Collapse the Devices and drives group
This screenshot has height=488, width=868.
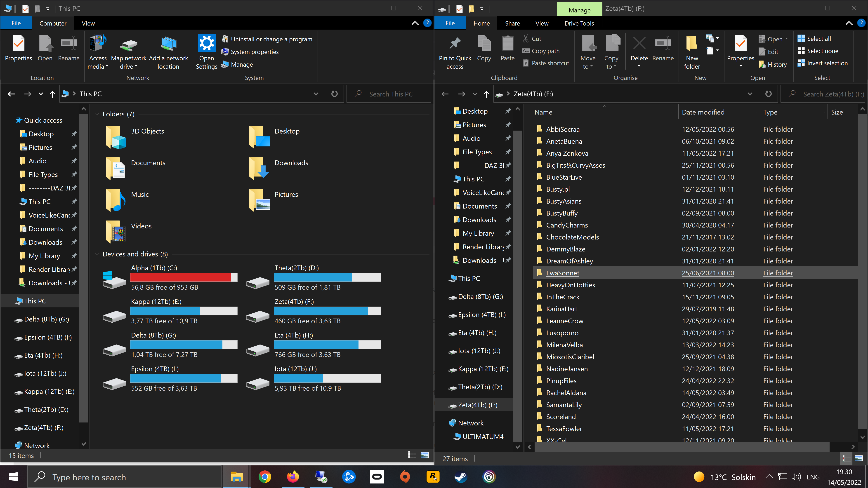coord(97,254)
